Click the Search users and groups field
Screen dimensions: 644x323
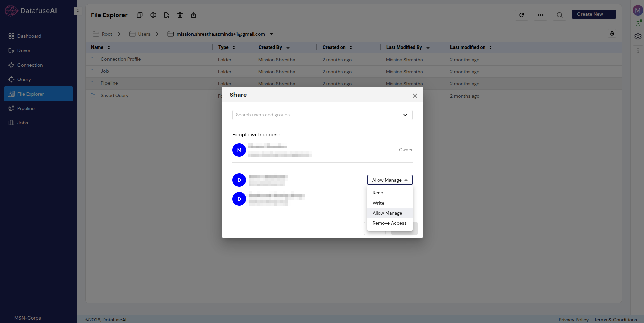click(x=323, y=115)
